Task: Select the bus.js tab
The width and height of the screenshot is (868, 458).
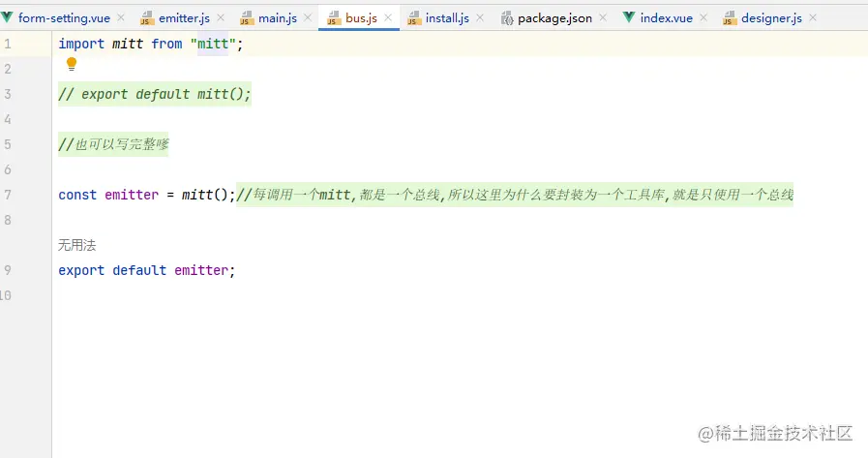Action: pos(361,17)
